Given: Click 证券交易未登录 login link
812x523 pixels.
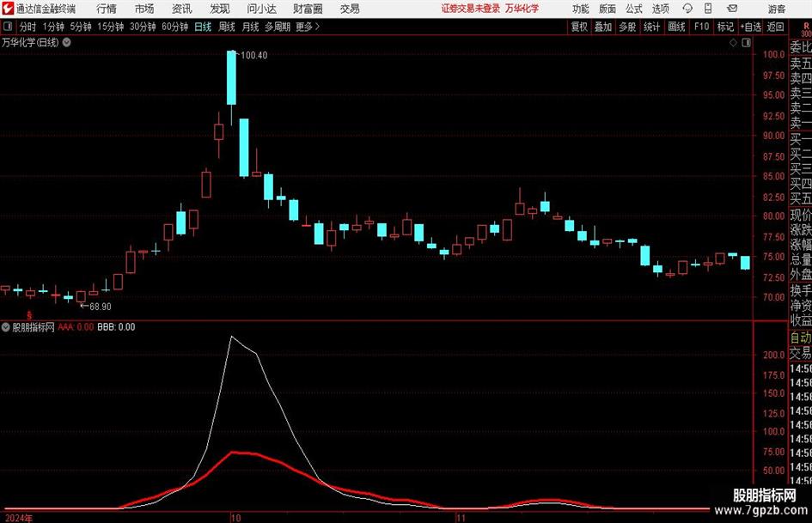Looking at the screenshot, I should [x=471, y=9].
